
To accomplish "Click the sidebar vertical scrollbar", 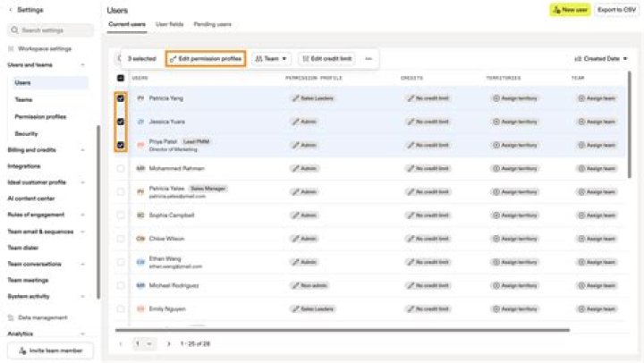I will (x=98, y=212).
